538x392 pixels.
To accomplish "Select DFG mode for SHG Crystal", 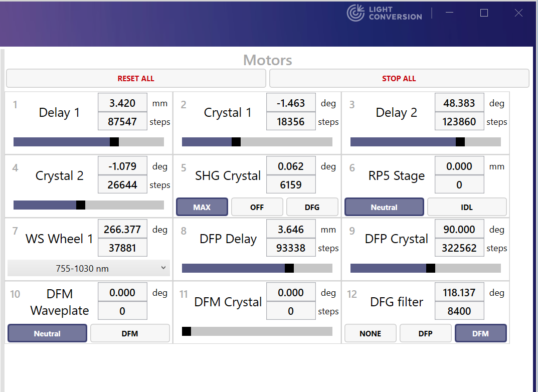I will [312, 207].
